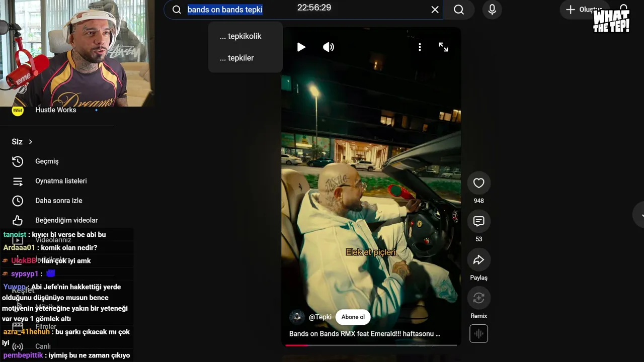This screenshot has width=644, height=362.
Task: Click the Tepki channel avatar
Action: coord(297,317)
